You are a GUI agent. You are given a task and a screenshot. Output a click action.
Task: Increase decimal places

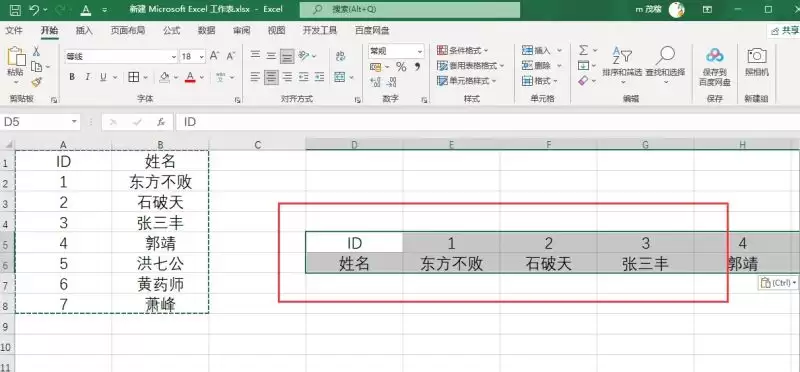click(376, 82)
